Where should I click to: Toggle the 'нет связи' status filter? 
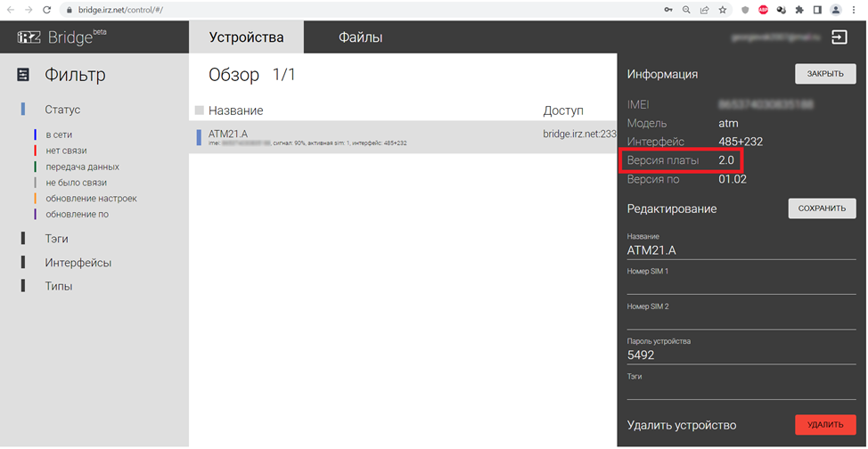pos(65,151)
